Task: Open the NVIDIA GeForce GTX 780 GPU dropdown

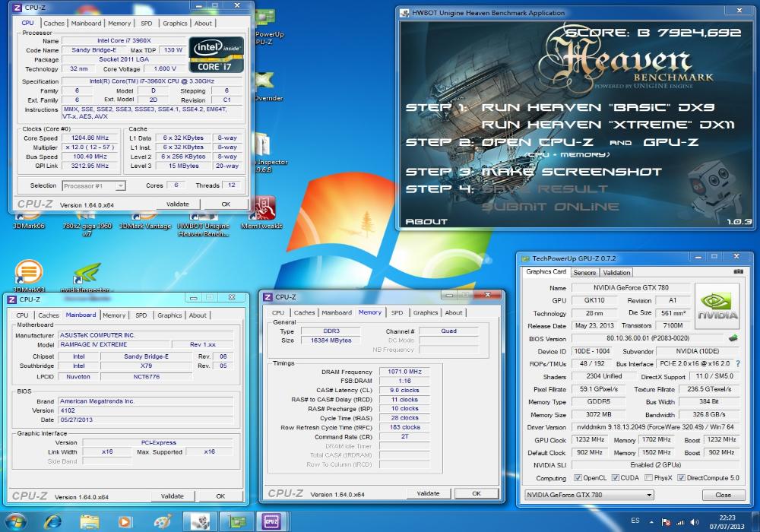Action: [x=590, y=495]
